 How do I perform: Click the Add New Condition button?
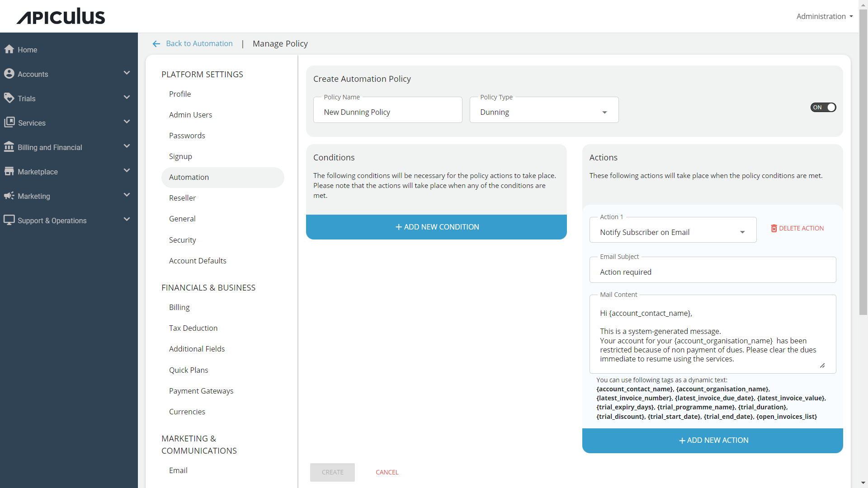(x=436, y=227)
